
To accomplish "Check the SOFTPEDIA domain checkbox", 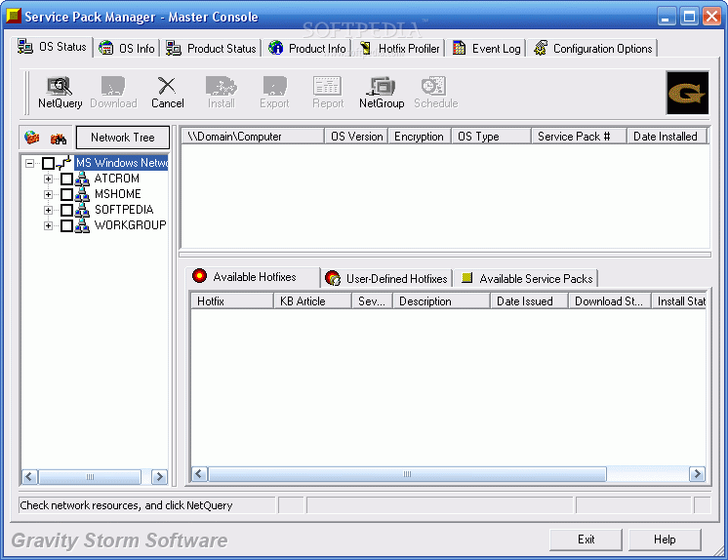I will [x=67, y=210].
